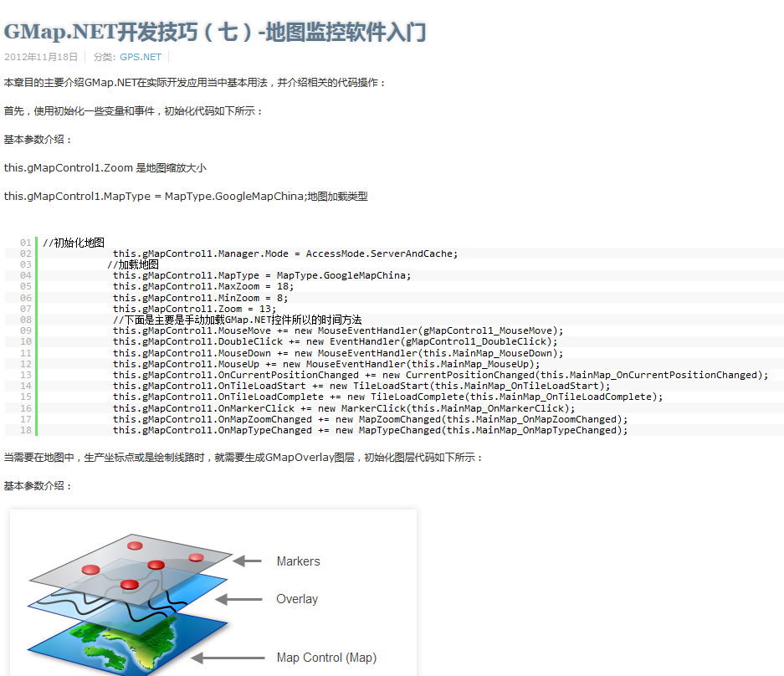Screen dimensions: 784x676
Task: Click the MouseUp event handler code line
Action: tap(326, 364)
